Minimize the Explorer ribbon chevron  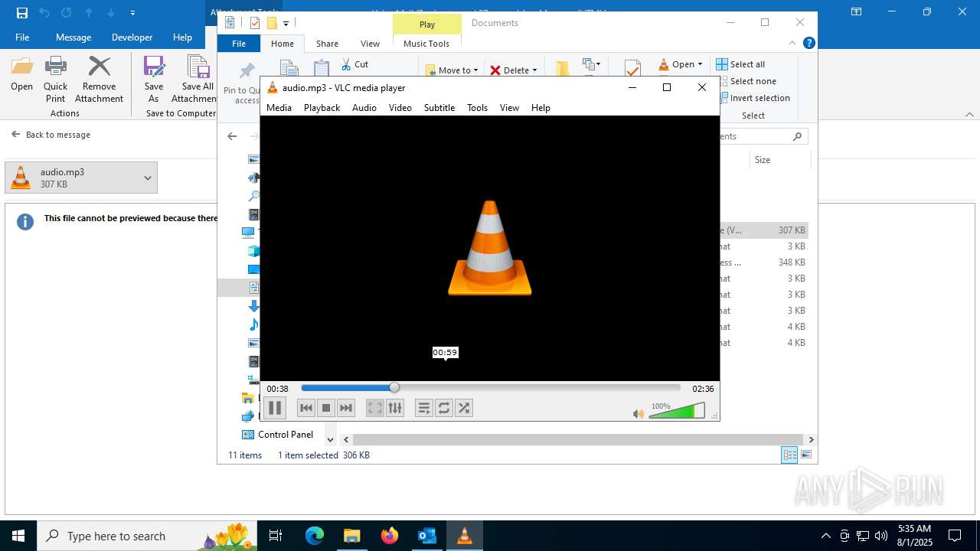click(x=792, y=44)
